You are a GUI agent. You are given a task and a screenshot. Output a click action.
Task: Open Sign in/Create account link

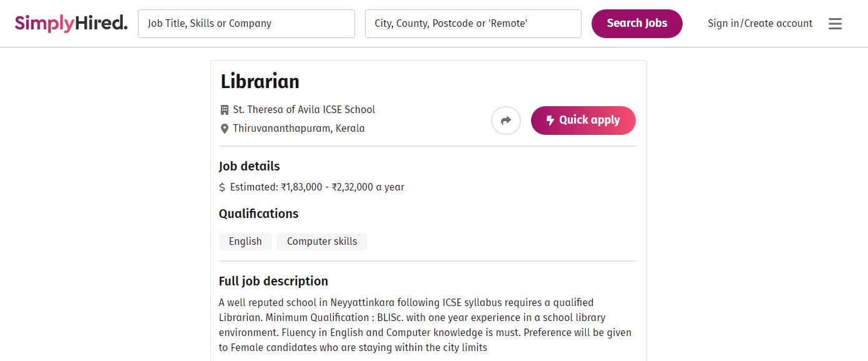tap(760, 24)
